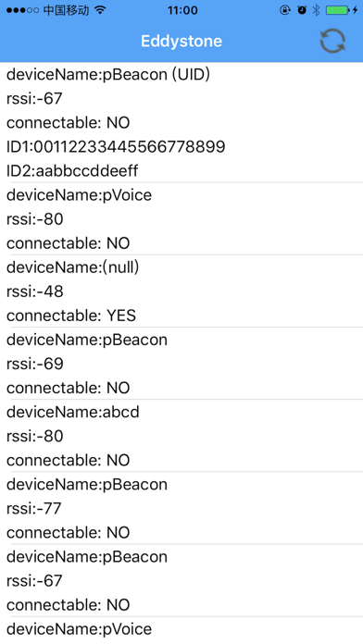The width and height of the screenshot is (363, 644).
Task: Tap the rotation lock status icon
Action: [285, 10]
